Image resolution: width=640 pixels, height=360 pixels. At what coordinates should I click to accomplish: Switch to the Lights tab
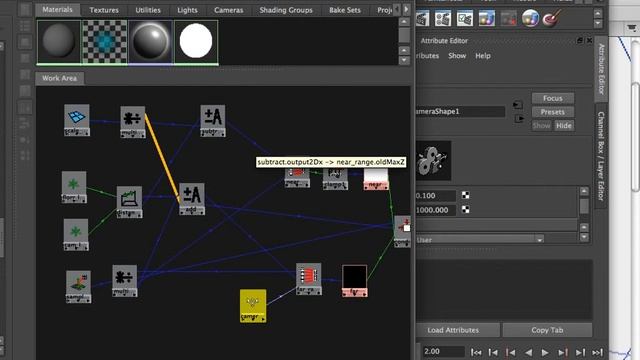pyautogui.click(x=187, y=10)
